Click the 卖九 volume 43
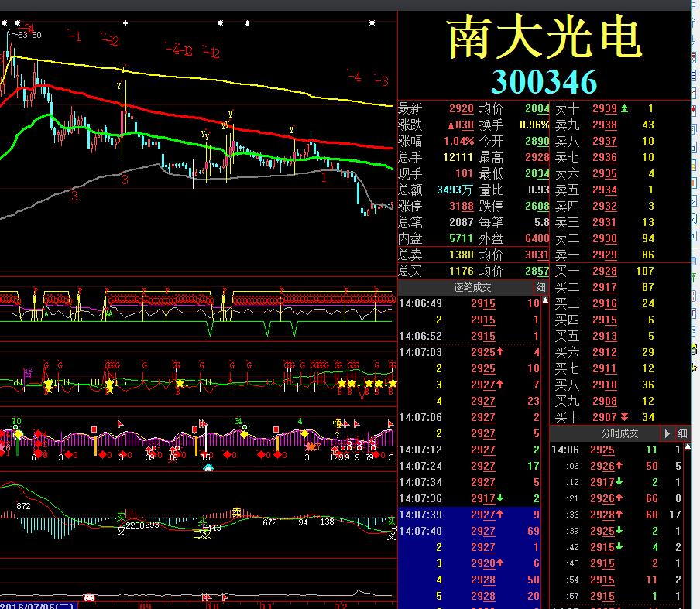 [648, 125]
